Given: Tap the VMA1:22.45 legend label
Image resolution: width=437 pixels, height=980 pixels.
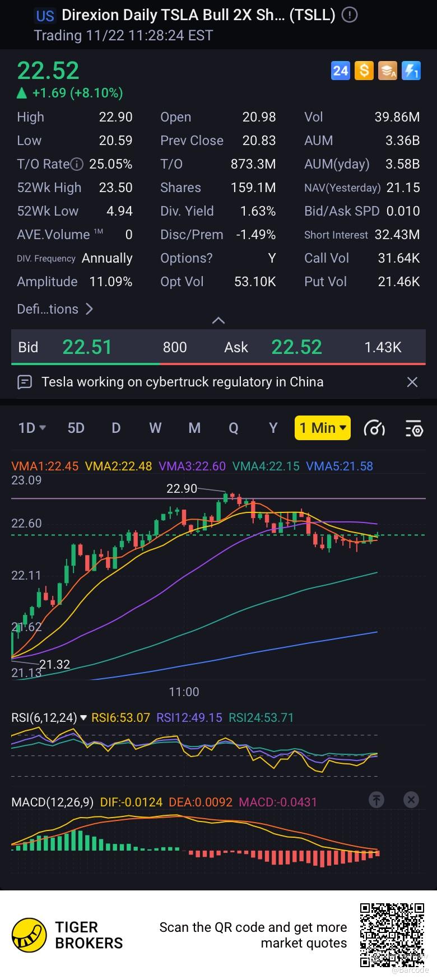Looking at the screenshot, I should pos(45,466).
